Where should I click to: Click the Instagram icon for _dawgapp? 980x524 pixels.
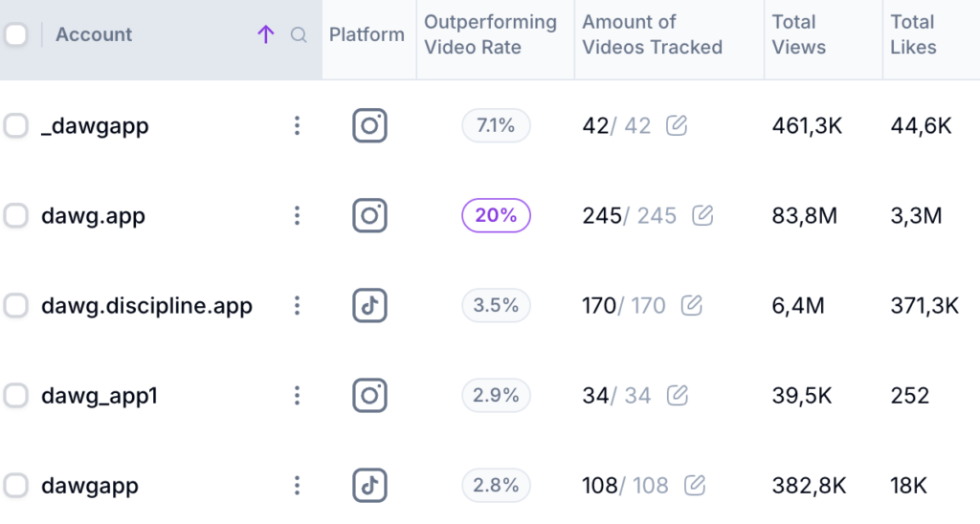click(x=369, y=125)
